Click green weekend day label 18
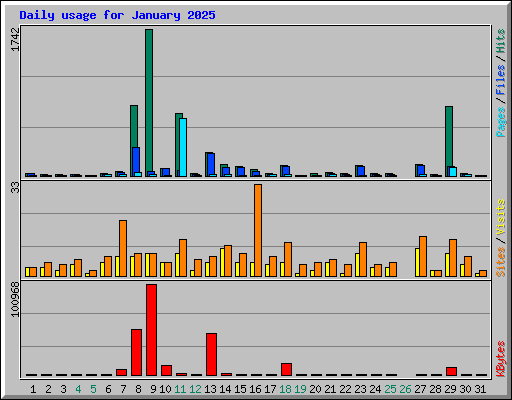The width and height of the screenshot is (512, 400). coord(286,389)
